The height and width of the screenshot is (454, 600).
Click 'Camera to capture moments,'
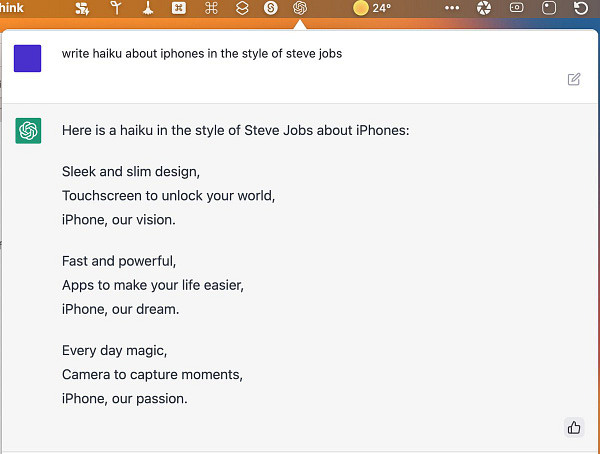coord(152,375)
